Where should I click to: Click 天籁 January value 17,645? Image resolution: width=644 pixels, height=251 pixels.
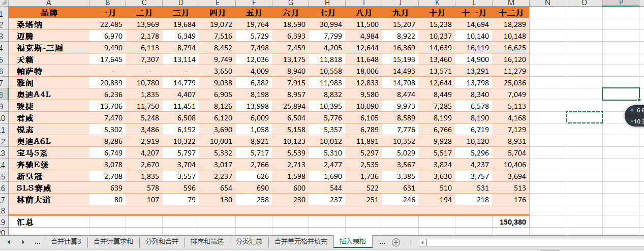coord(108,59)
